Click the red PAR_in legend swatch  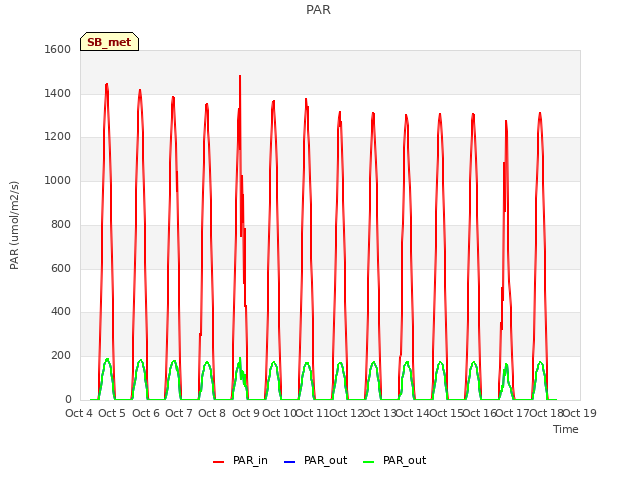point(219,462)
